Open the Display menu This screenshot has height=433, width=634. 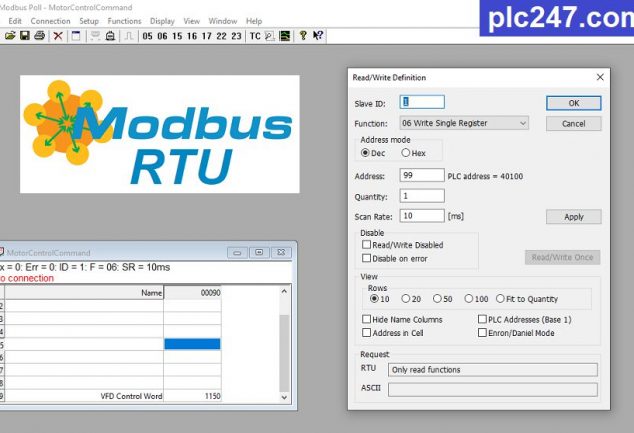pyautogui.click(x=162, y=21)
